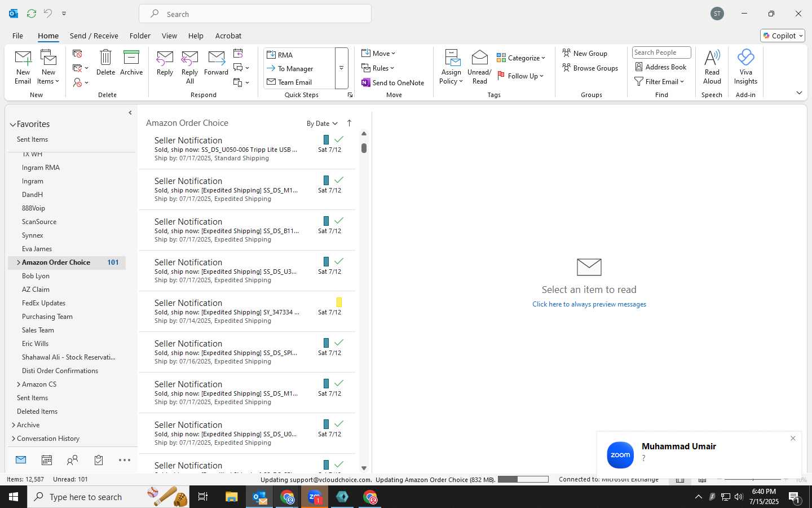Switch to Send / Receive tab
Image resolution: width=812 pixels, height=508 pixels.
click(x=94, y=36)
